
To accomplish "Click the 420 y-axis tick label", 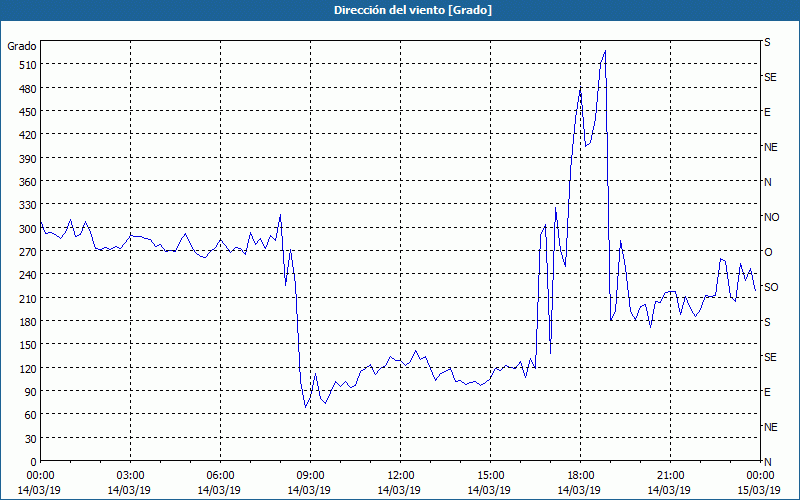I will click(x=28, y=135).
